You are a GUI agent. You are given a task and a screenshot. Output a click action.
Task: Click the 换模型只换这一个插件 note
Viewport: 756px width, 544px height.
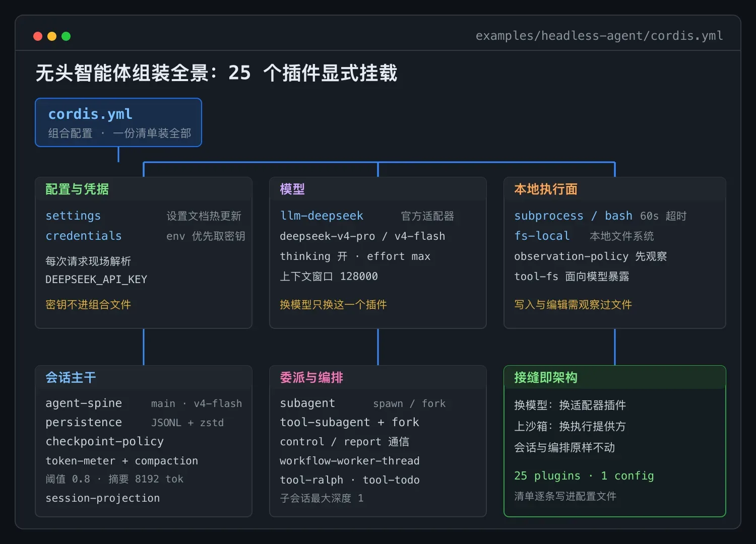coord(333,305)
